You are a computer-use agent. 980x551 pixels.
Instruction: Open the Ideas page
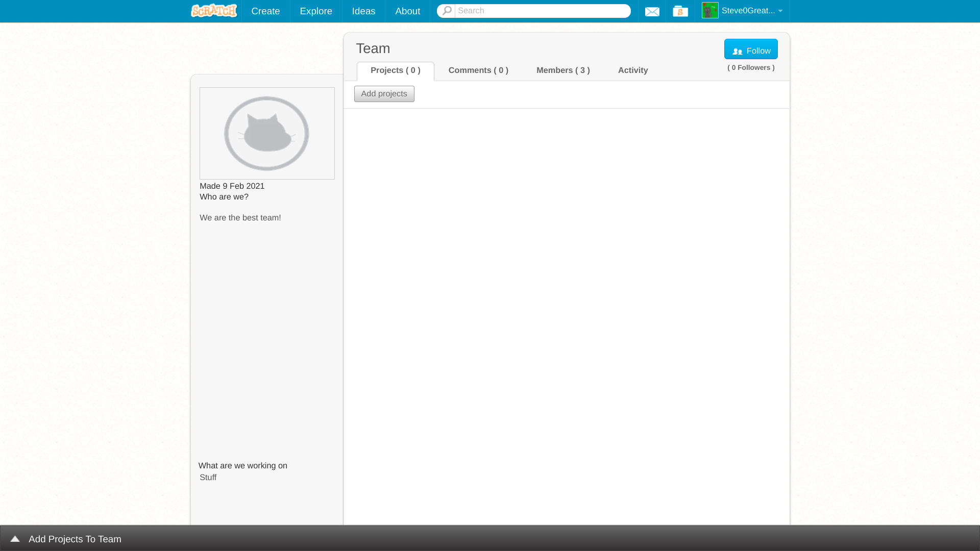pos(363,11)
